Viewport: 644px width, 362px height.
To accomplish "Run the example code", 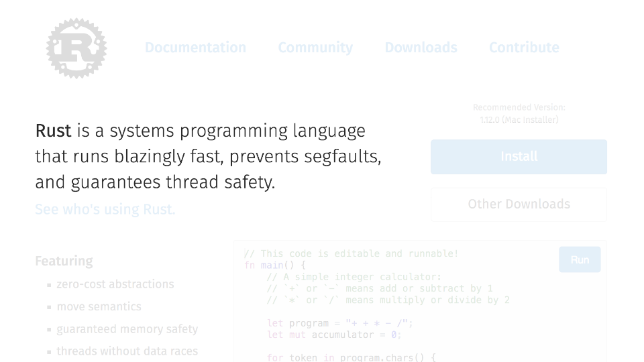I will (x=580, y=259).
